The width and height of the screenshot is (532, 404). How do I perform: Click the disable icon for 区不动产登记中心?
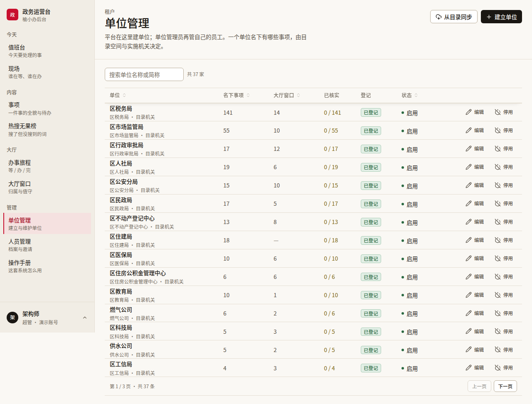[498, 222]
